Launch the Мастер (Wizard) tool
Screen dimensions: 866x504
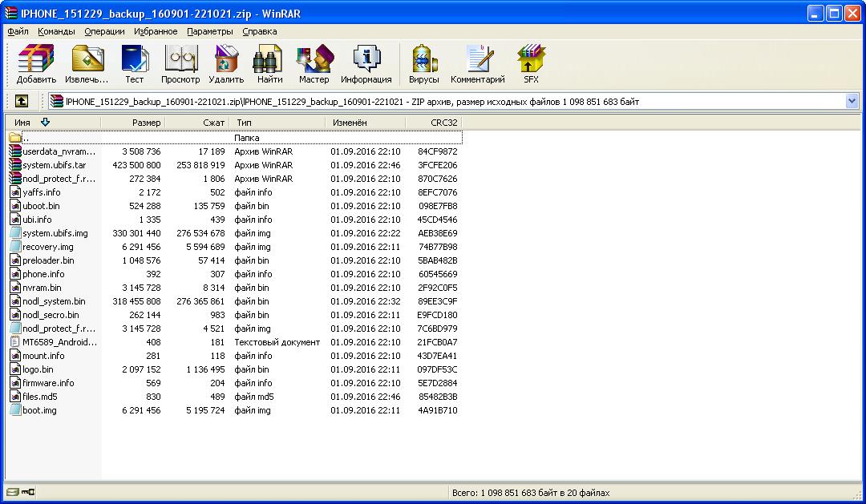314,64
